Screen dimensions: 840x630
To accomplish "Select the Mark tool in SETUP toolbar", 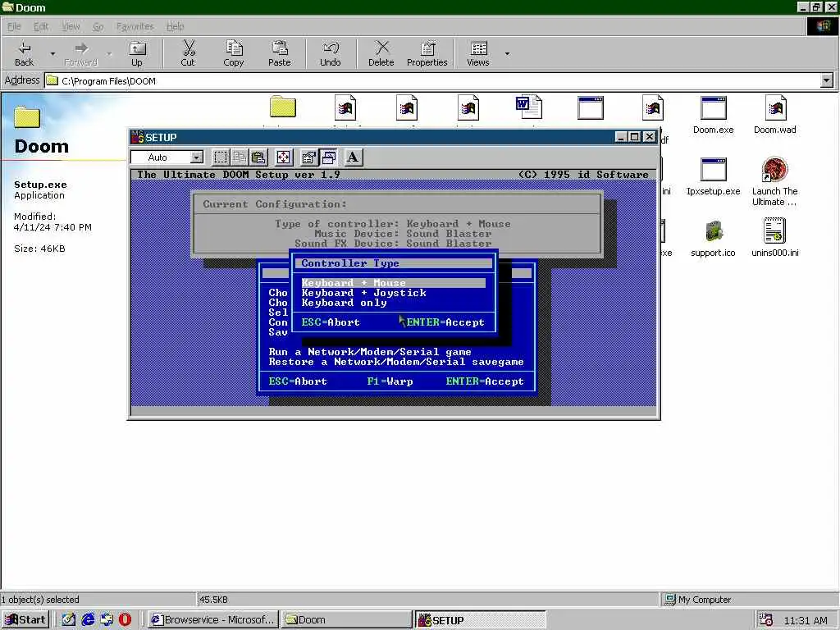I will pyautogui.click(x=220, y=157).
